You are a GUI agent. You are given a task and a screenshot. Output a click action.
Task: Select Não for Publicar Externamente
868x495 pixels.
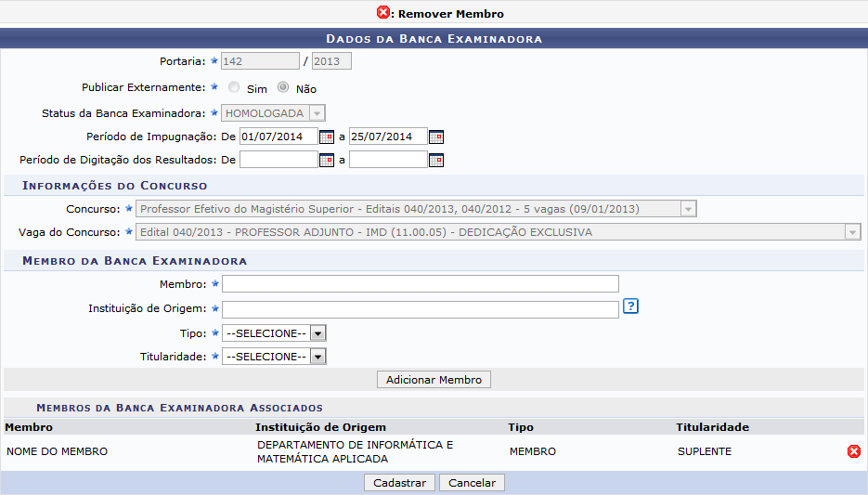tap(283, 88)
